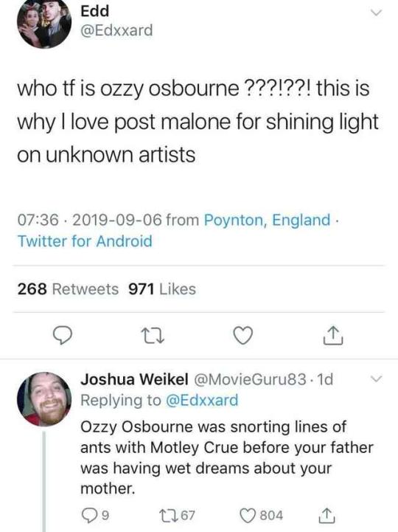Like Joshua Weikel's reply showing 804 likes

(262, 515)
